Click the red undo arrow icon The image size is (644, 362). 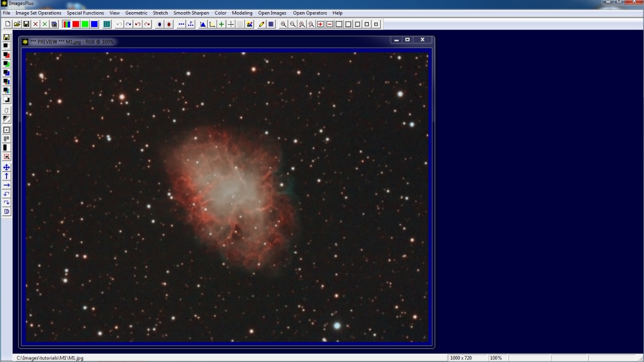coord(138,24)
